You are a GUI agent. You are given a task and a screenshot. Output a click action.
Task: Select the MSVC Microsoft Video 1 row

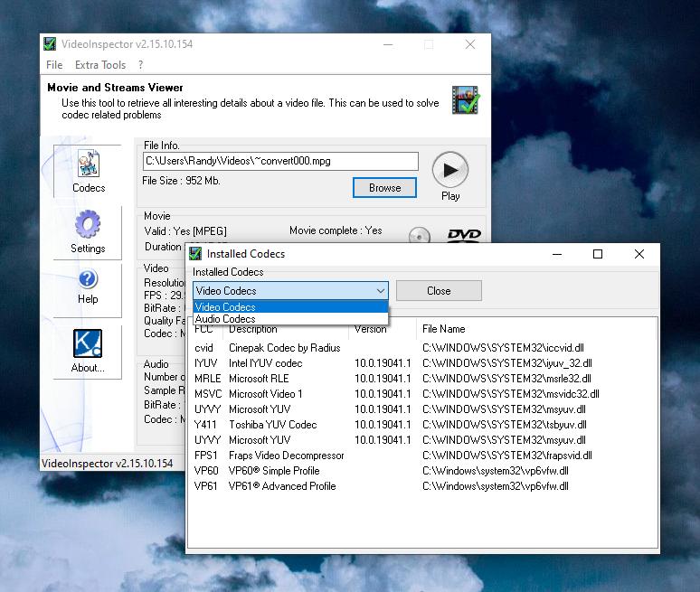tap(422, 394)
